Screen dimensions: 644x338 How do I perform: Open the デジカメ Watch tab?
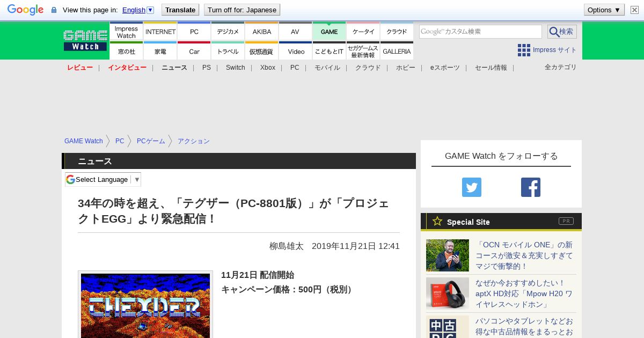(x=228, y=31)
